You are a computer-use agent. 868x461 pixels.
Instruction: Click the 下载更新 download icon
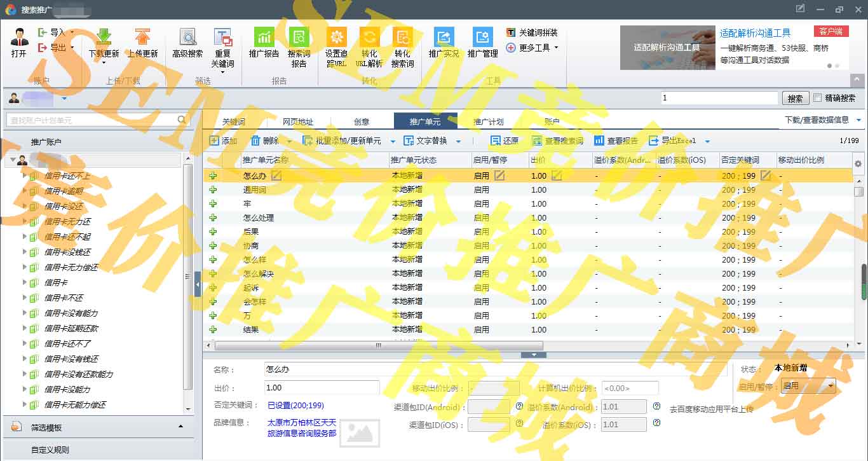point(104,37)
